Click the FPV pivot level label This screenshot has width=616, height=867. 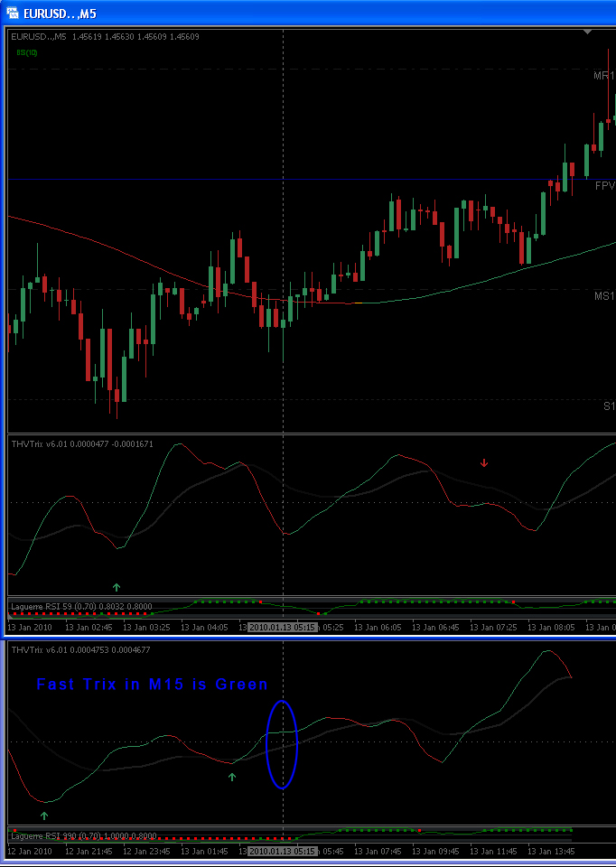tap(605, 186)
